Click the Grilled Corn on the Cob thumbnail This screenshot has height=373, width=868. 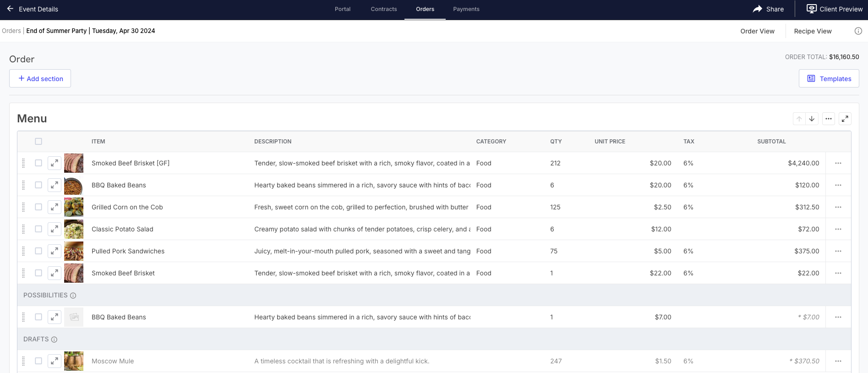coord(74,207)
